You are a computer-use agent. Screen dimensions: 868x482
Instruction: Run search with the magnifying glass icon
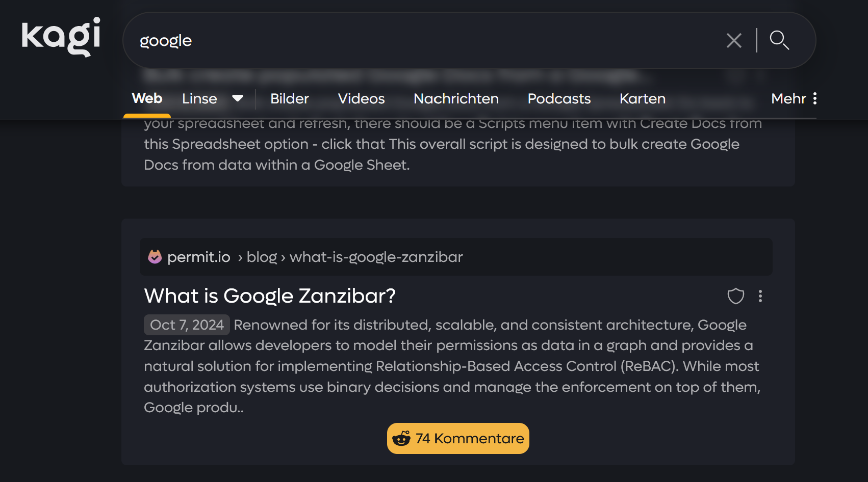point(779,40)
